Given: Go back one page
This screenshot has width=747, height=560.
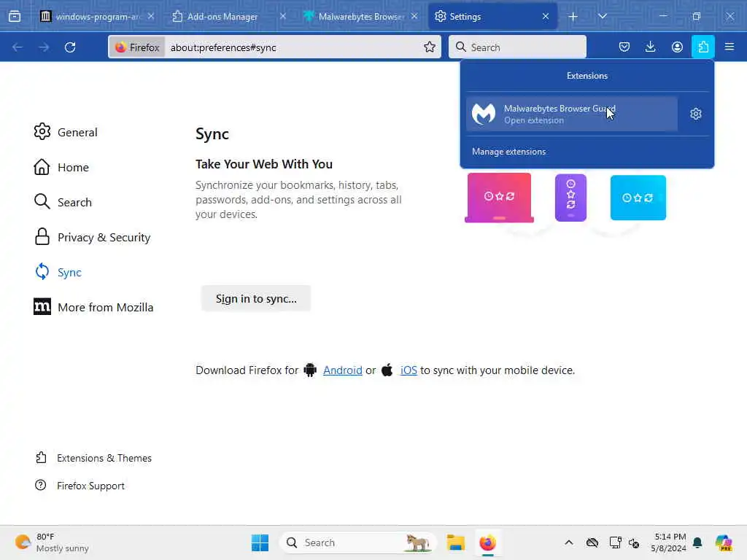Looking at the screenshot, I should pyautogui.click(x=18, y=47).
